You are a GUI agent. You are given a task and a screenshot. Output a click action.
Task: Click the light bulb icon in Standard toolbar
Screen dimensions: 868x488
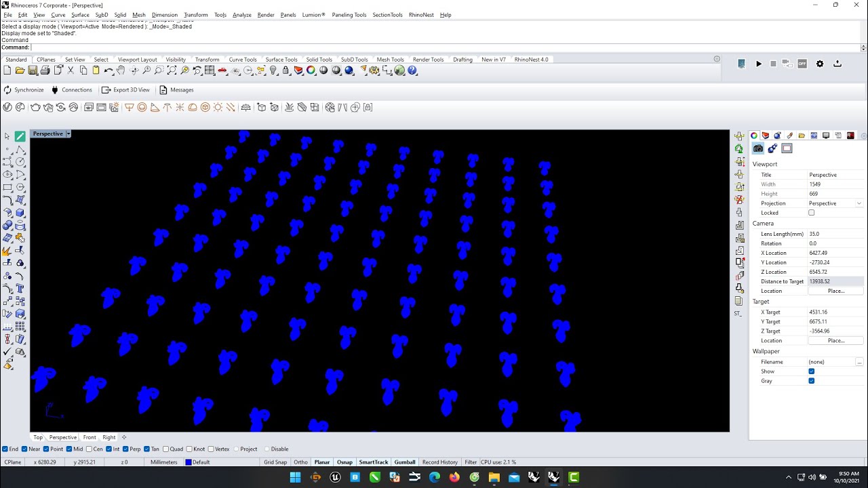[x=273, y=70]
